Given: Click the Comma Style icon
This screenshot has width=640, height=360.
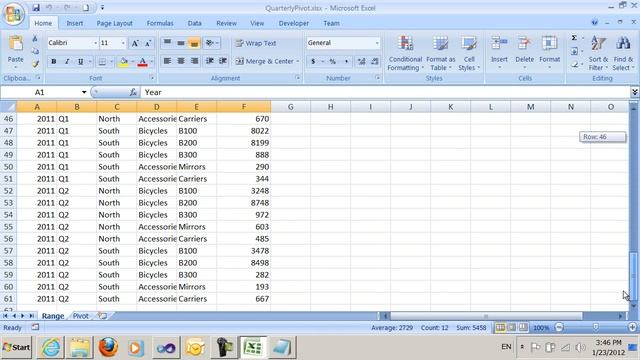Looking at the screenshot, I should pos(346,62).
